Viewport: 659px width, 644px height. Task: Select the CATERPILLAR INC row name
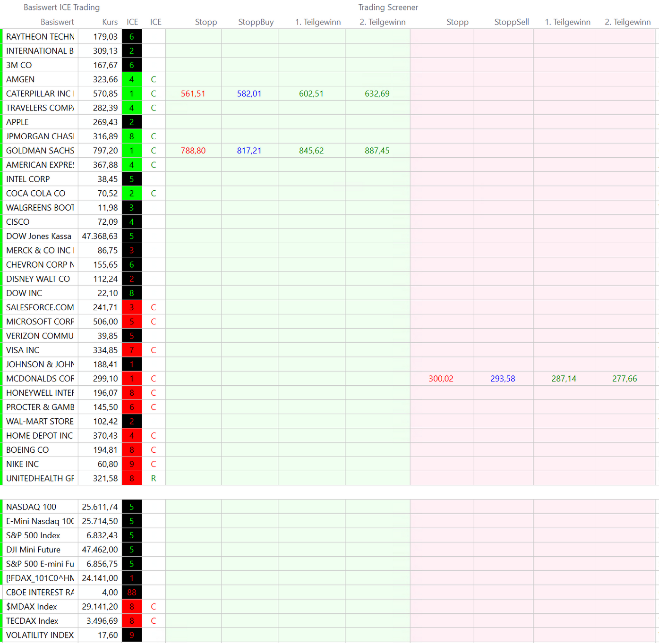40,94
